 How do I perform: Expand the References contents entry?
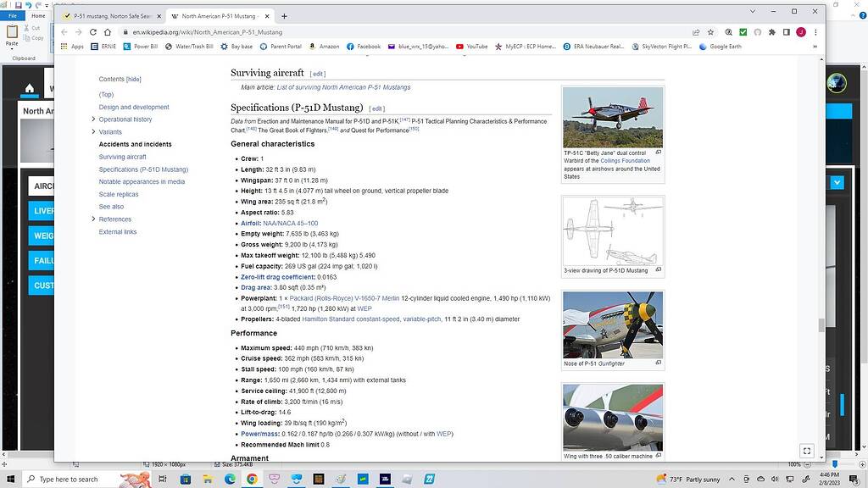point(93,219)
